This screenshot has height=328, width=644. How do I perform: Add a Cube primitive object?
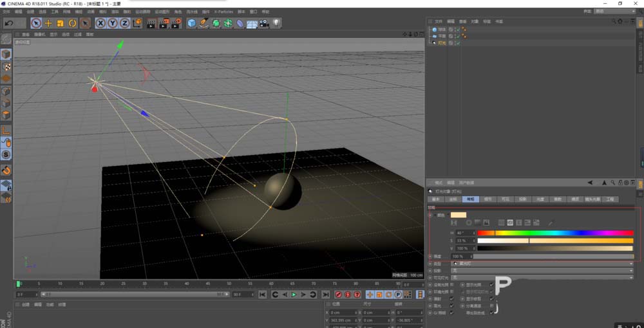coord(191,23)
